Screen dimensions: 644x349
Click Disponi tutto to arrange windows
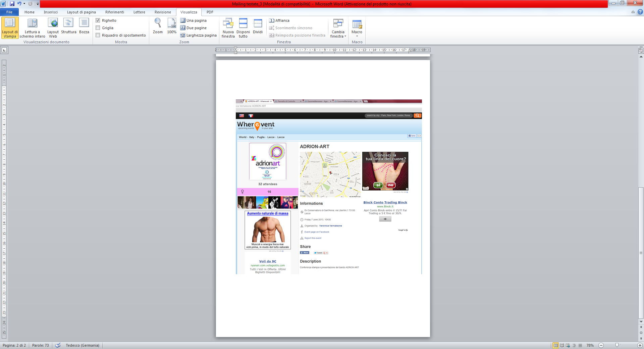tap(243, 28)
